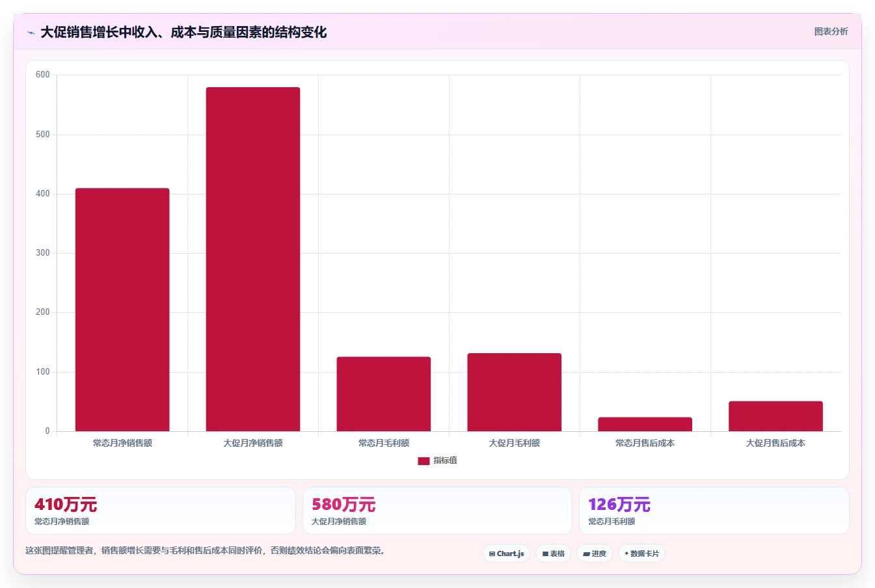Click the 大促月净销售额 bar
875x588 pixels.
[x=253, y=259]
